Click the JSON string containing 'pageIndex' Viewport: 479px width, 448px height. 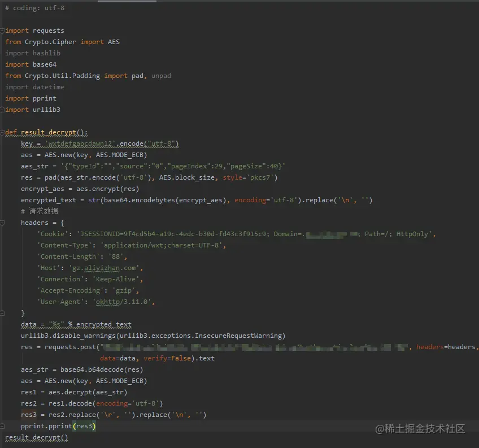pyautogui.click(x=173, y=166)
